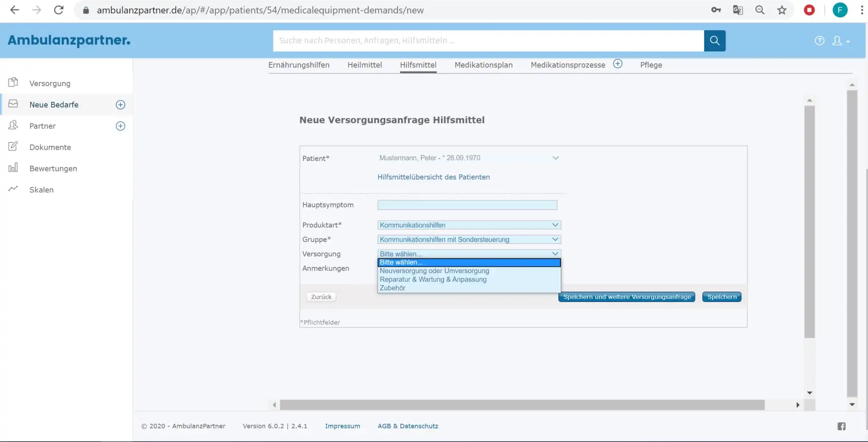
Task: Select the Hilfsmittel tab
Action: [418, 65]
